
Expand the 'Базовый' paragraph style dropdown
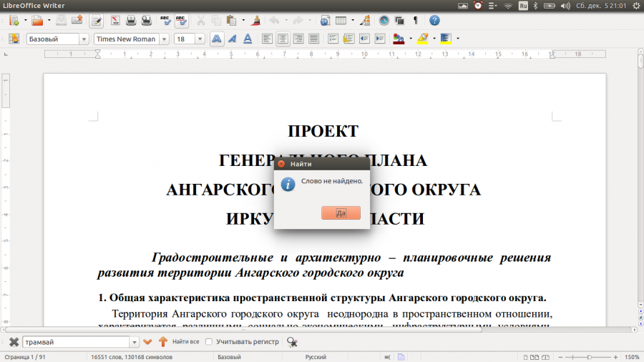[x=84, y=39]
